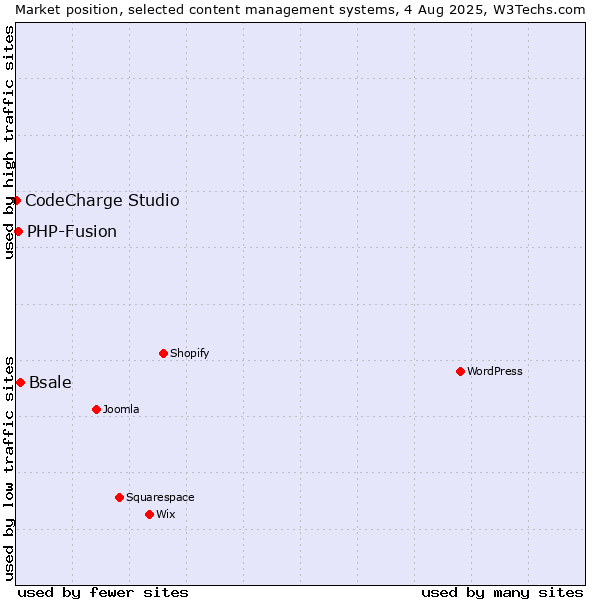Select the Joomla label
Screen dimensions: 600x600
(121, 409)
